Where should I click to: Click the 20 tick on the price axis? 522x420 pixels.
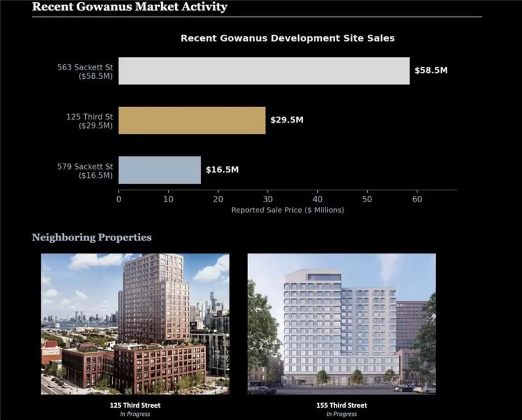218,199
